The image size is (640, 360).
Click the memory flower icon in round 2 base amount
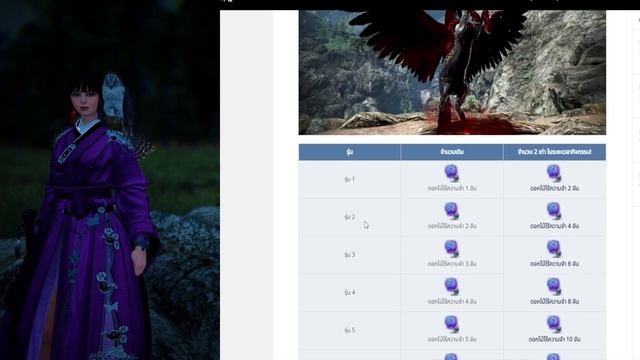tap(451, 211)
